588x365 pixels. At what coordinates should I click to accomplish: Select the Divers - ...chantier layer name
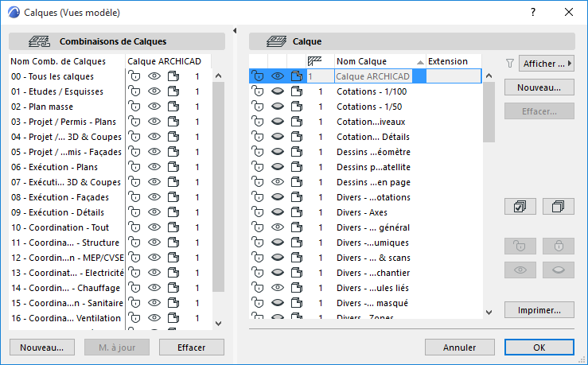372,273
